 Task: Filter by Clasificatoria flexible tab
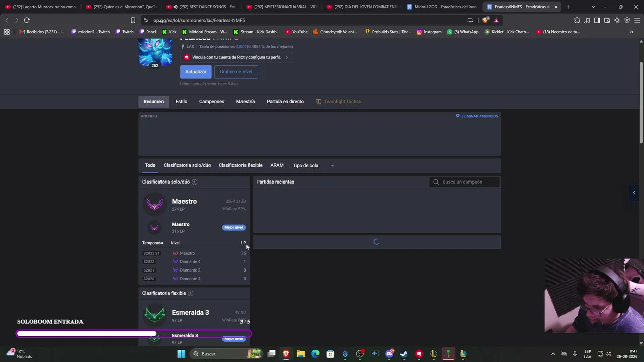[240, 165]
